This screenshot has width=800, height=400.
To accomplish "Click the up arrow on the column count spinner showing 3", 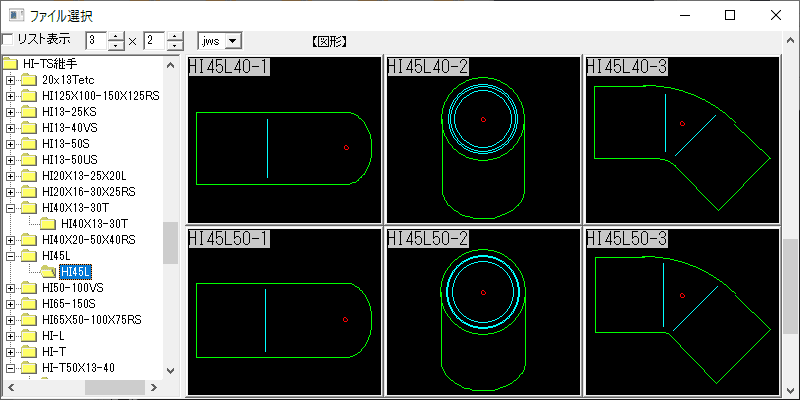I will tap(116, 36).
